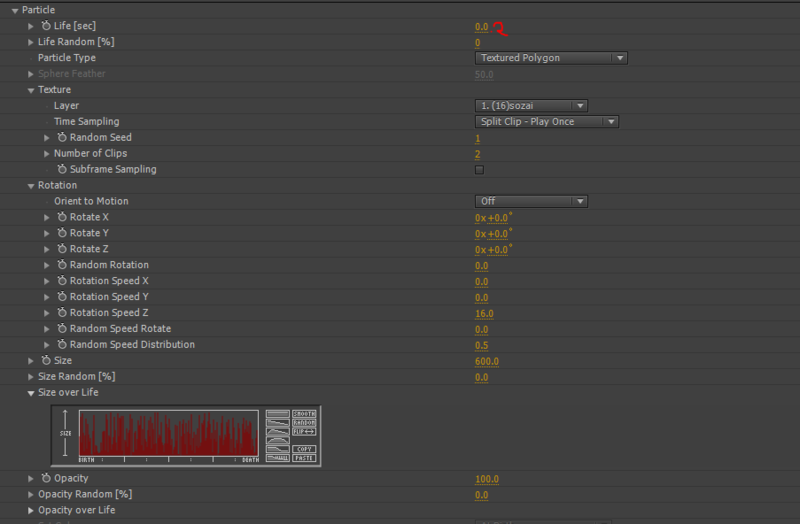Click the SMOOTH button in Size over Life
This screenshot has height=524, width=800.
pyautogui.click(x=304, y=414)
